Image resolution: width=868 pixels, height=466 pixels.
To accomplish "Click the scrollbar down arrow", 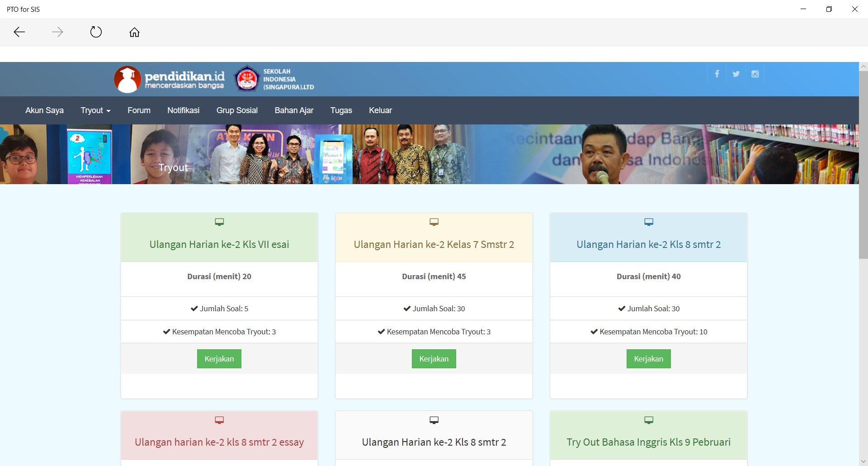I will point(863,461).
